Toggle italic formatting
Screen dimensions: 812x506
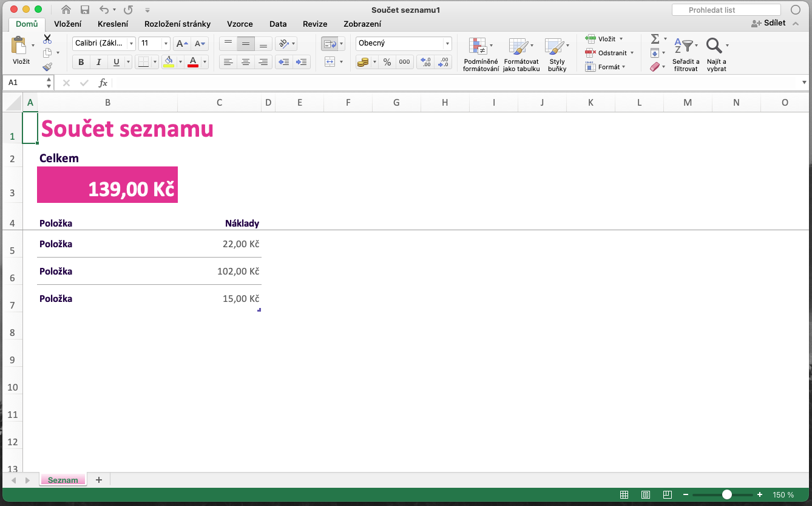98,62
